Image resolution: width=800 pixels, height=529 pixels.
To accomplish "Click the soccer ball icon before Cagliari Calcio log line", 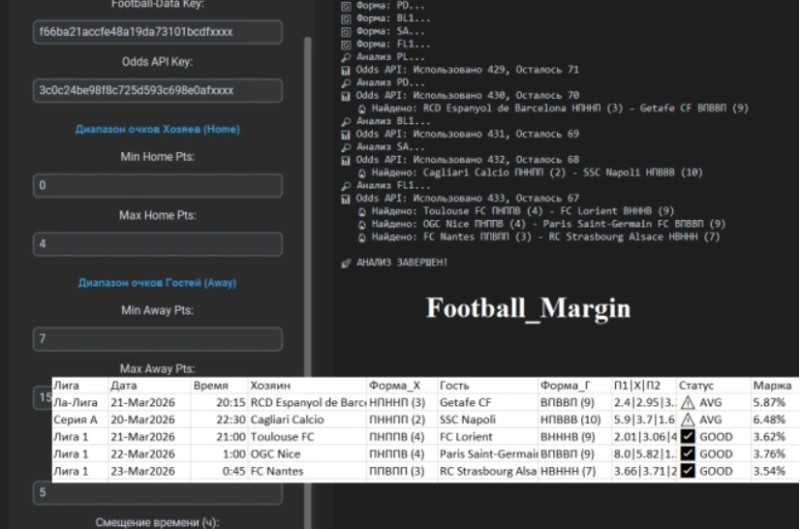I will click(361, 172).
